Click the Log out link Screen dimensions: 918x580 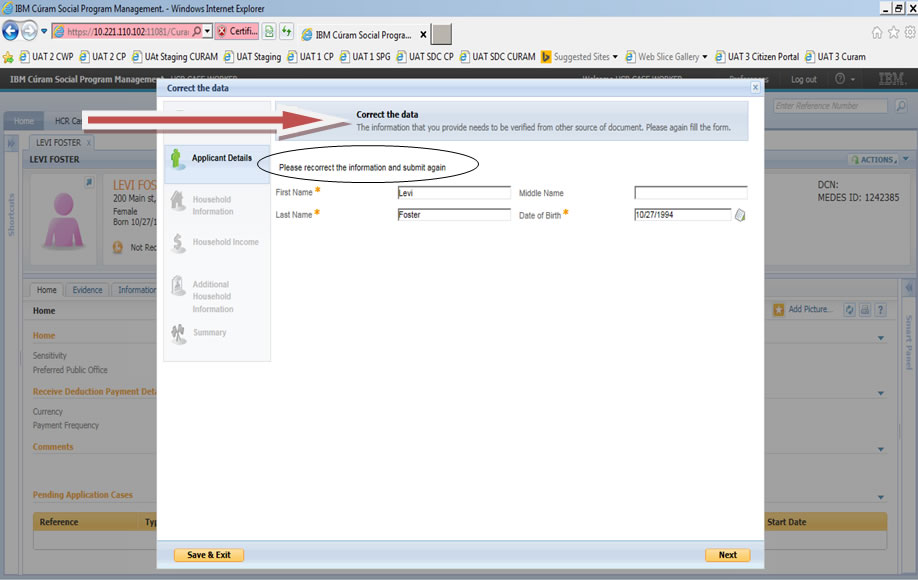tap(803, 80)
